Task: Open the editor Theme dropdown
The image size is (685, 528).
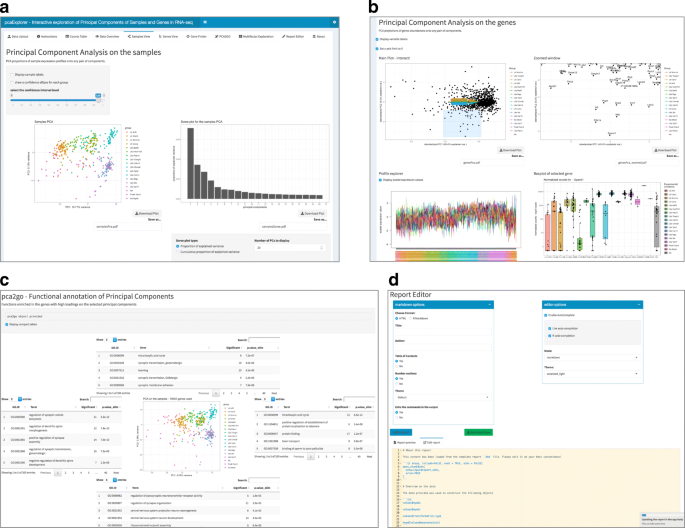Action: 592,374
